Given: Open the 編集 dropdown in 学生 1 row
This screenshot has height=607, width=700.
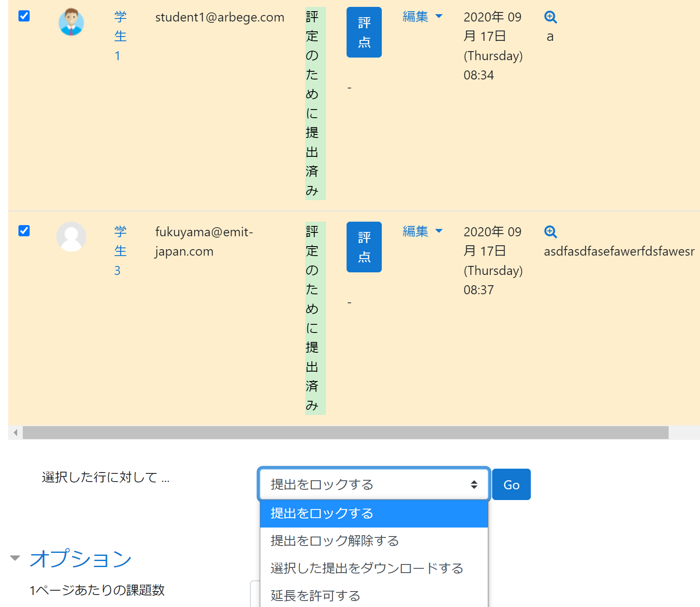Looking at the screenshot, I should pos(423,16).
